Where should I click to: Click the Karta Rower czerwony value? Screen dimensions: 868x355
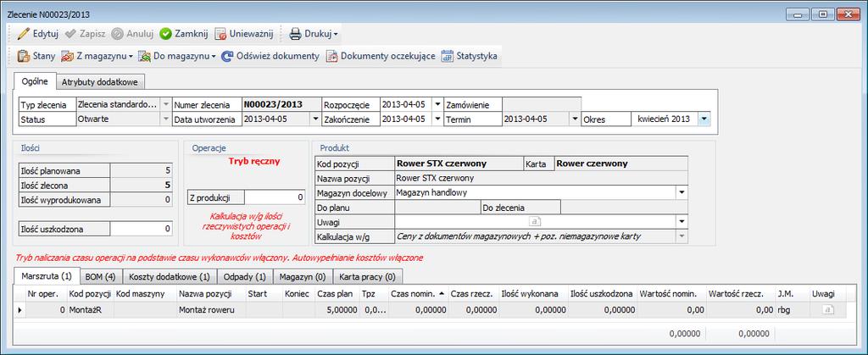click(620, 164)
